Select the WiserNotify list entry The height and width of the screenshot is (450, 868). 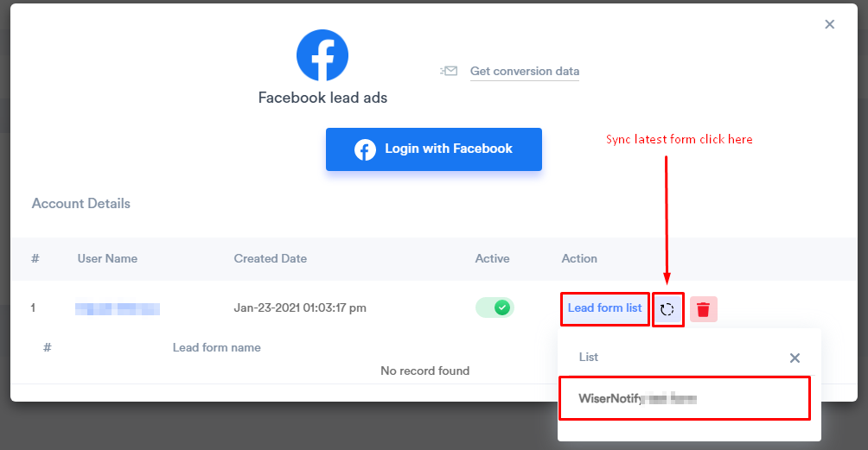point(684,398)
